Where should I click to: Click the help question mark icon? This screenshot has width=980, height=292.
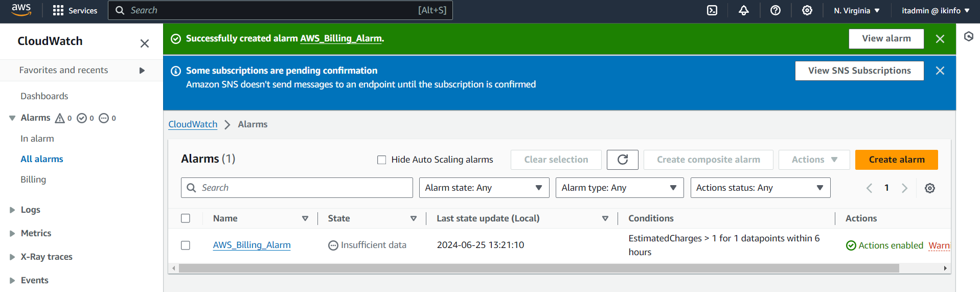click(776, 10)
